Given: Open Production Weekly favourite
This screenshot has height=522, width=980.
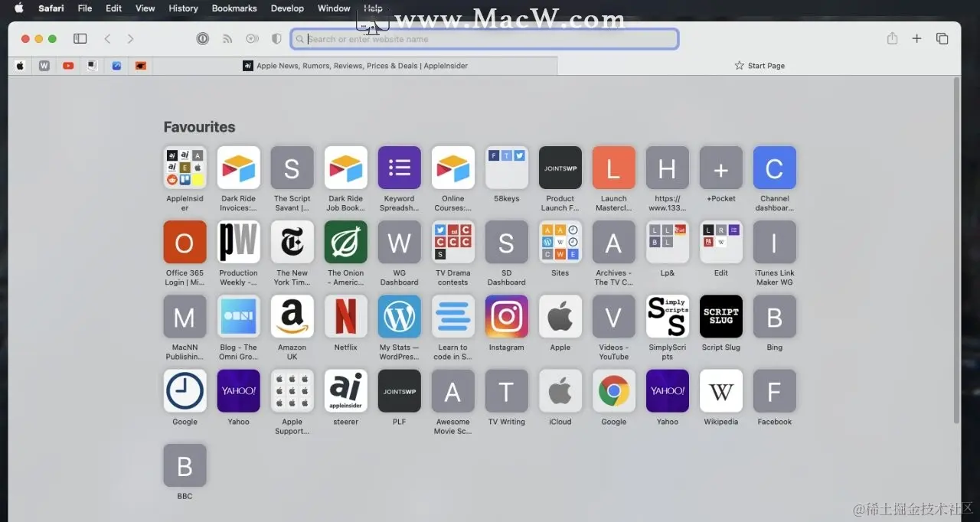Looking at the screenshot, I should [238, 242].
